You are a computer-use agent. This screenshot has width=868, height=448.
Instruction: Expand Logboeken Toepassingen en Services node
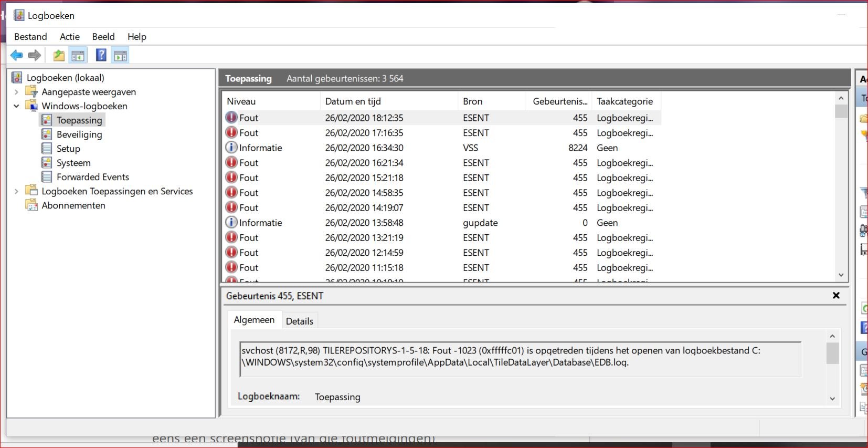click(x=16, y=191)
